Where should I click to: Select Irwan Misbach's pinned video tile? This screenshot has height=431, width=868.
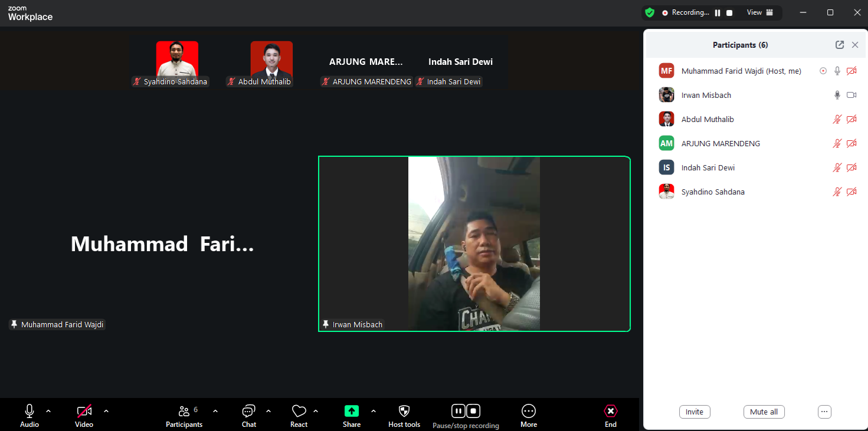click(474, 244)
